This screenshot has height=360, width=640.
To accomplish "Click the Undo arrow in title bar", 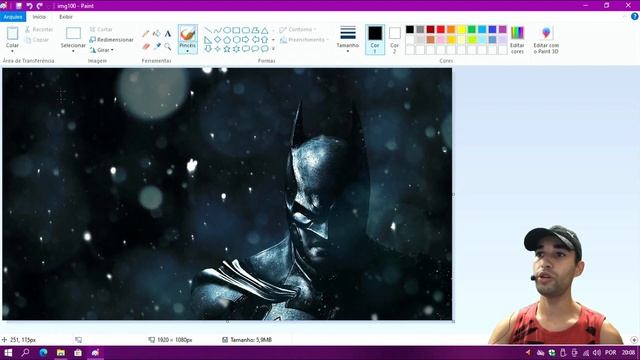I will pyautogui.click(x=29, y=6).
